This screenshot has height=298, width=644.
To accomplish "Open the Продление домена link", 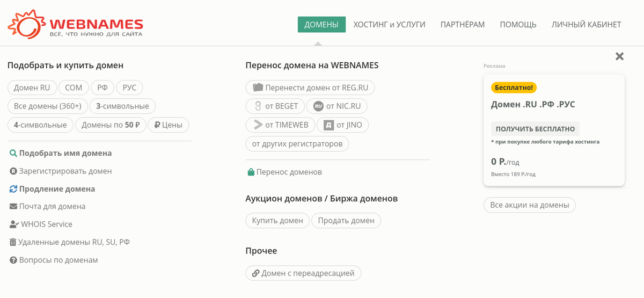I will (57, 189).
